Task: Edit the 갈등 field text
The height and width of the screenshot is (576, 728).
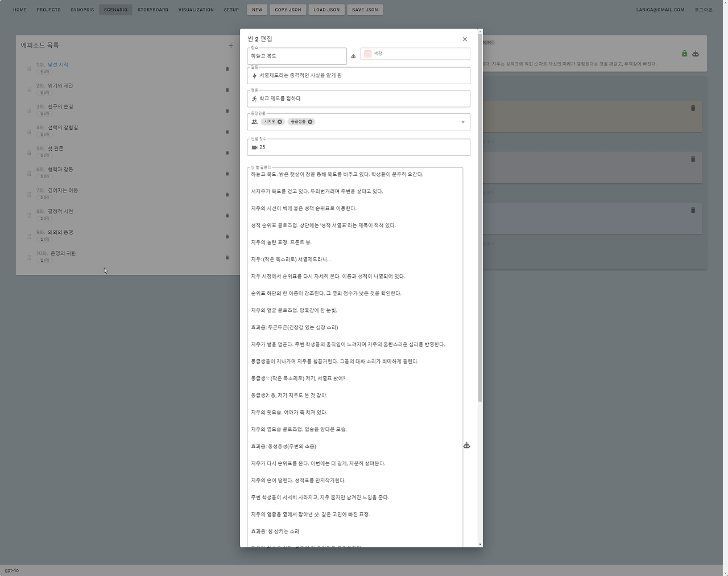Action: pyautogui.click(x=359, y=76)
